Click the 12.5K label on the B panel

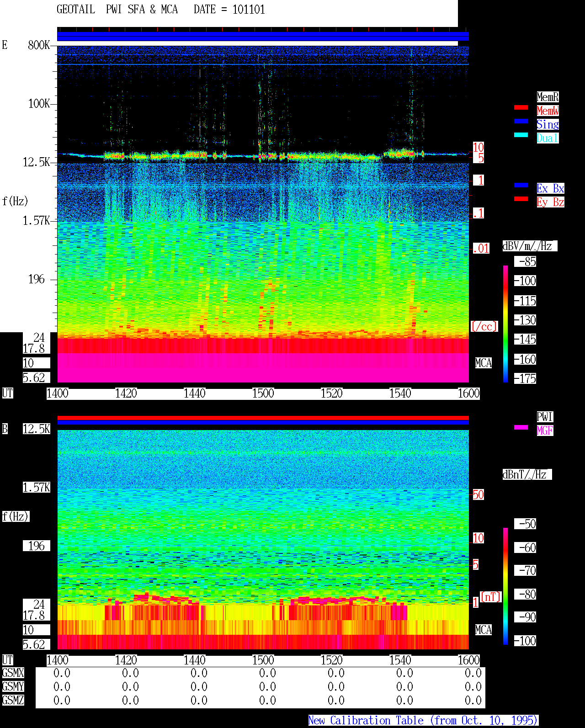(37, 429)
